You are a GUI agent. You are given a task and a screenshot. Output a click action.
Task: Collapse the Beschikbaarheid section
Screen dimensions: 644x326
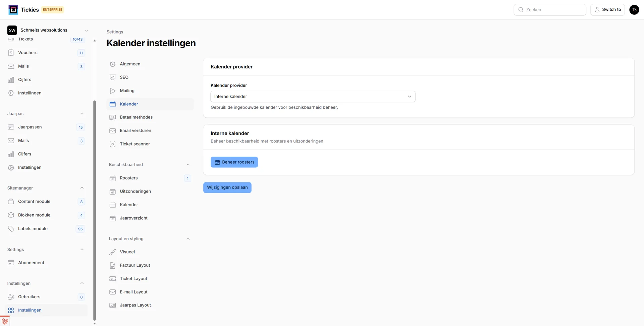[x=188, y=164]
